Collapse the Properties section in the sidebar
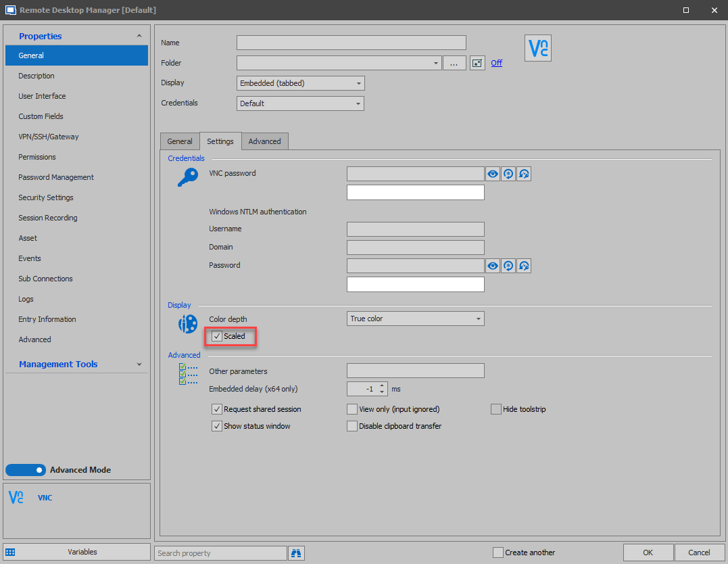The width and height of the screenshot is (728, 564). [139, 35]
